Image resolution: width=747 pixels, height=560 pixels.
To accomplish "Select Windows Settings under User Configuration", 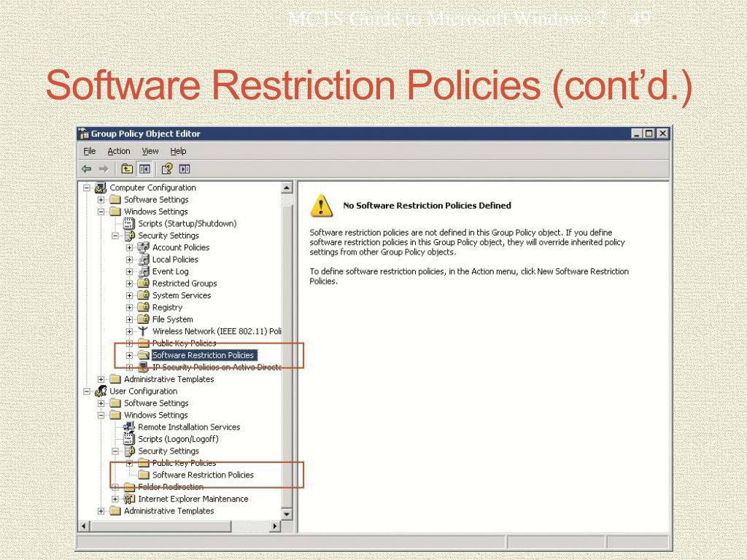I will (x=156, y=415).
